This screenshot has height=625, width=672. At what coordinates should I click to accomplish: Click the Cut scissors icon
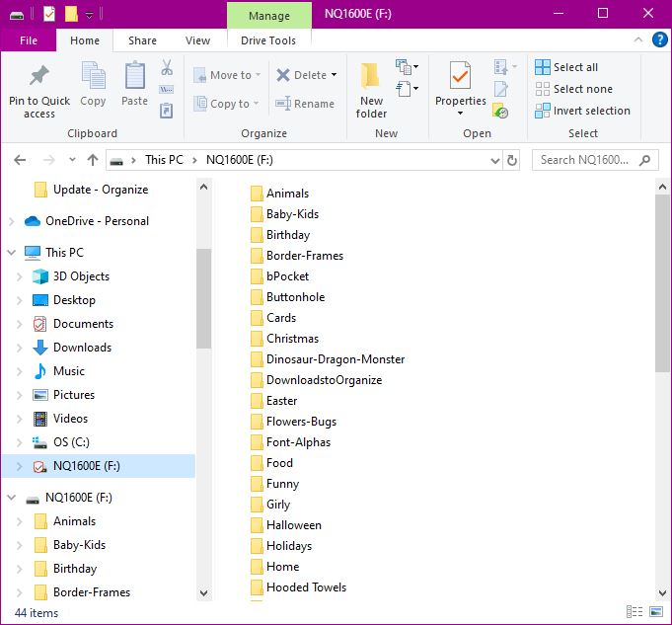167,68
